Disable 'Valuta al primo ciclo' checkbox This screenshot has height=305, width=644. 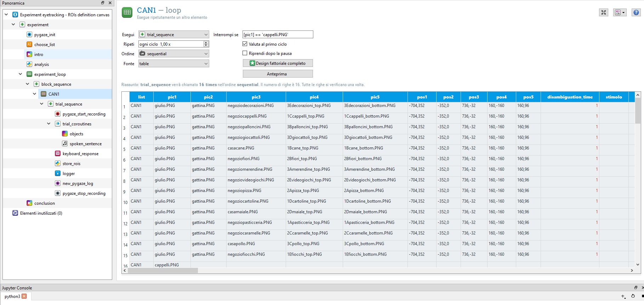coord(245,44)
